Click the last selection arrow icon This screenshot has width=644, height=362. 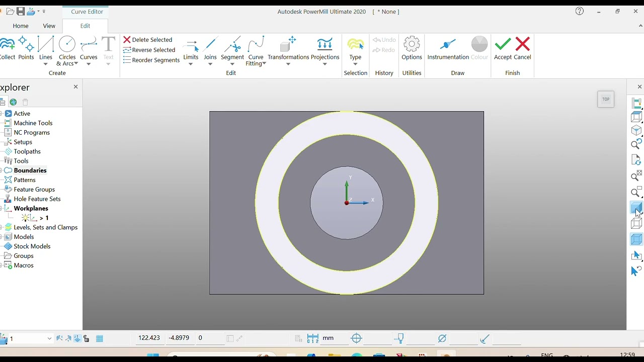[x=636, y=270]
